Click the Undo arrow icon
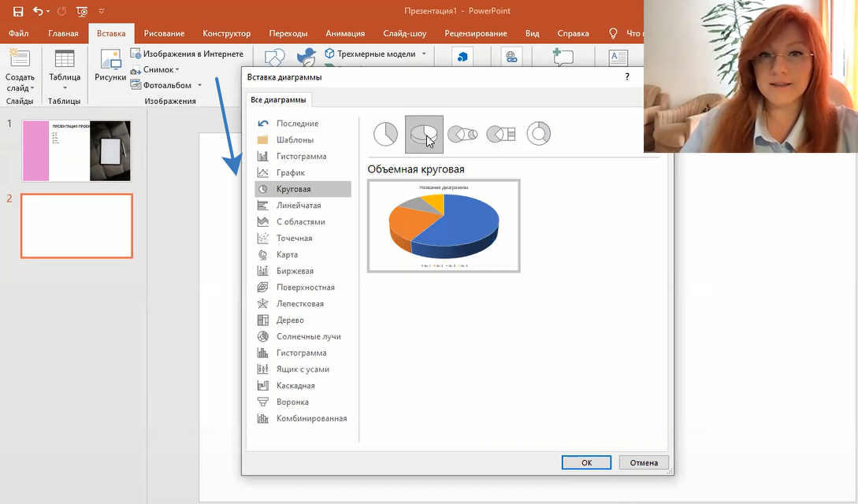The image size is (858, 504). coord(37,12)
